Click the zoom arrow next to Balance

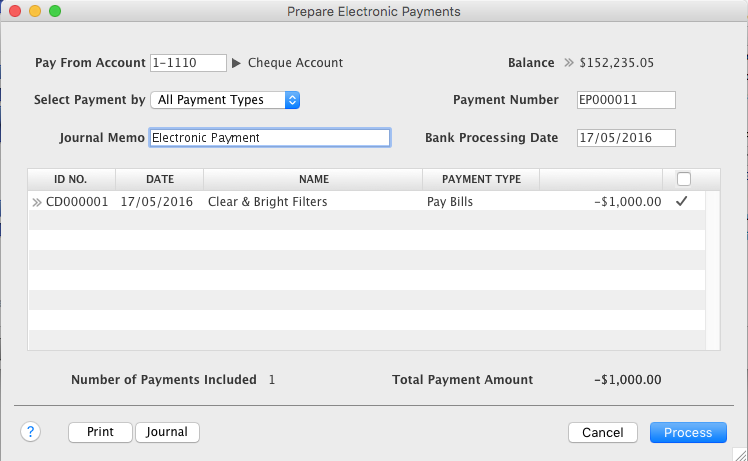coord(569,63)
